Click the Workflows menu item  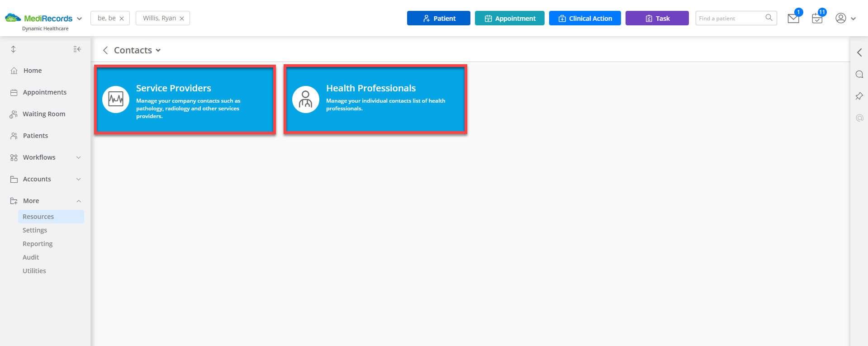pos(39,157)
